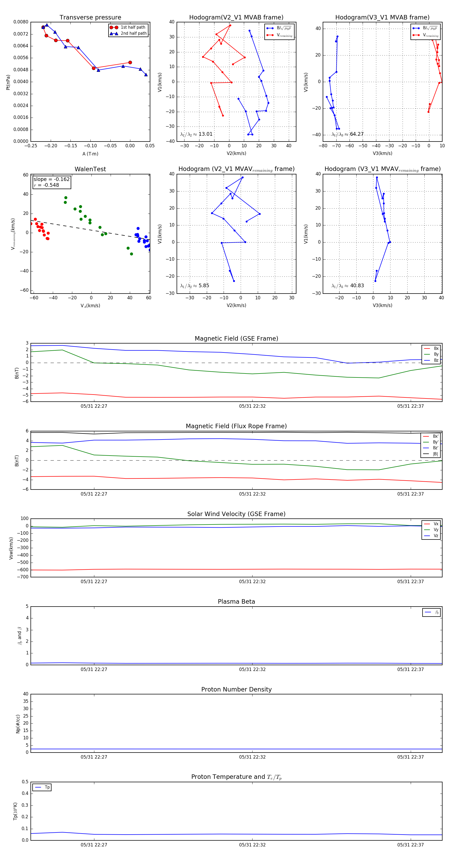Click the 'Tp(10^6K)' axis label
Screen dimensions: 473x868
[16, 811]
